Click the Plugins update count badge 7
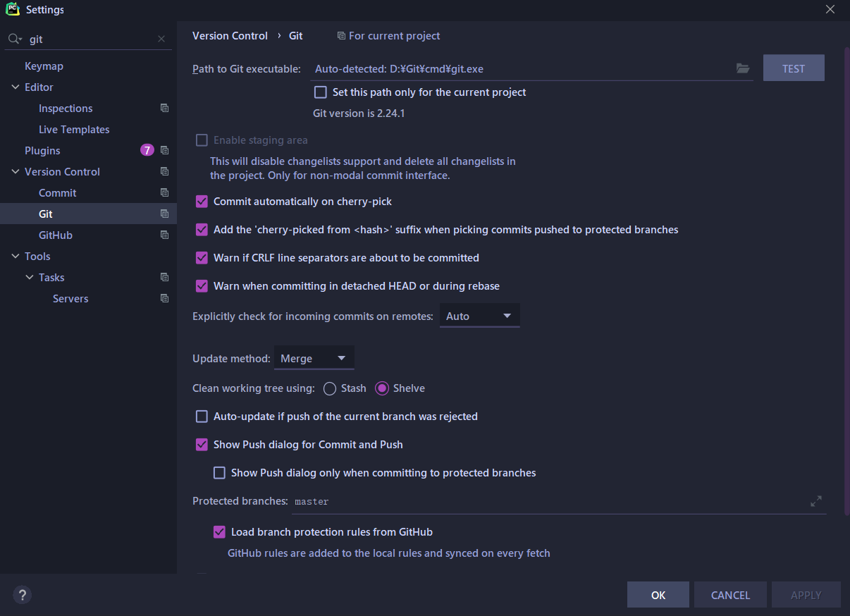 pyautogui.click(x=147, y=150)
